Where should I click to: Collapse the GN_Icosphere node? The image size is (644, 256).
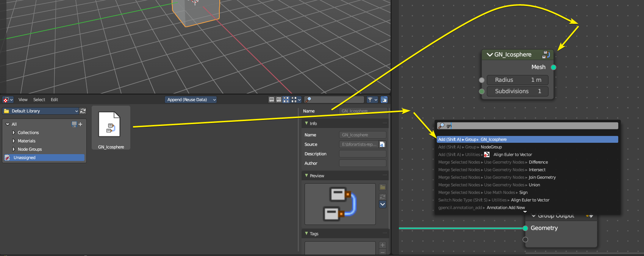(490, 55)
